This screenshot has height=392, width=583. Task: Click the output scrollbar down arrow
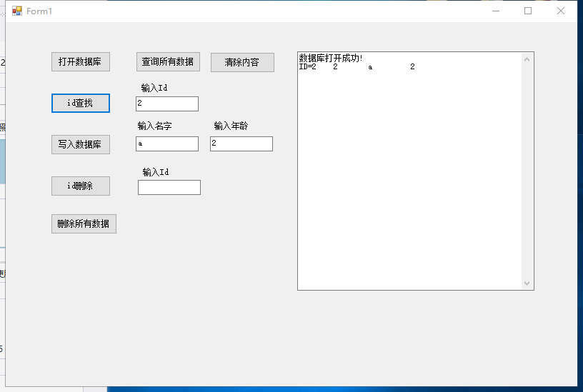pos(527,283)
